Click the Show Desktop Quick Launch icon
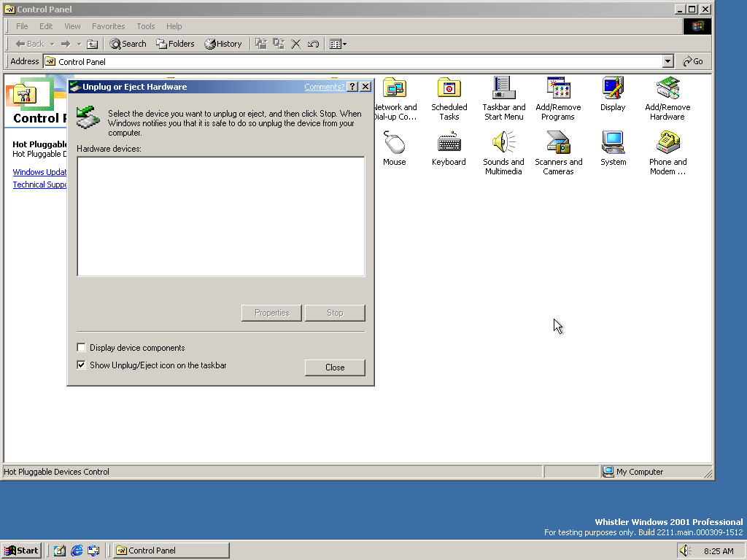Viewport: 747px width, 560px height. 60,551
